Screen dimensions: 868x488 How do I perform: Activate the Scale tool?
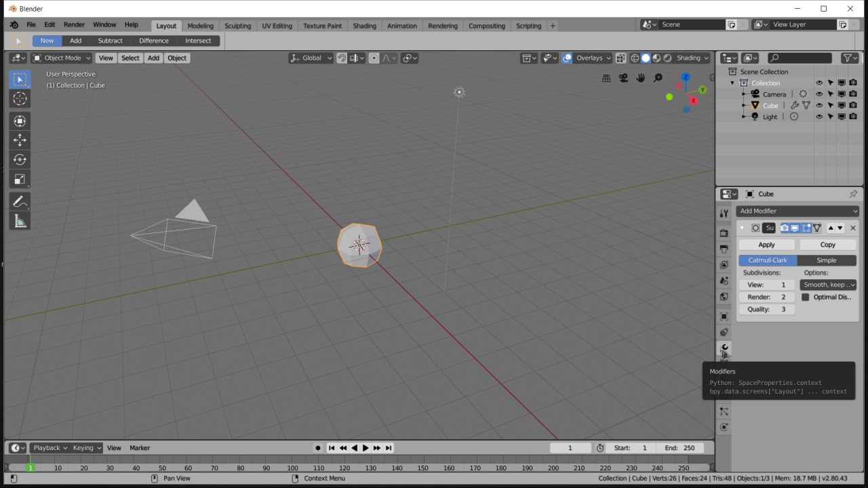(20, 180)
